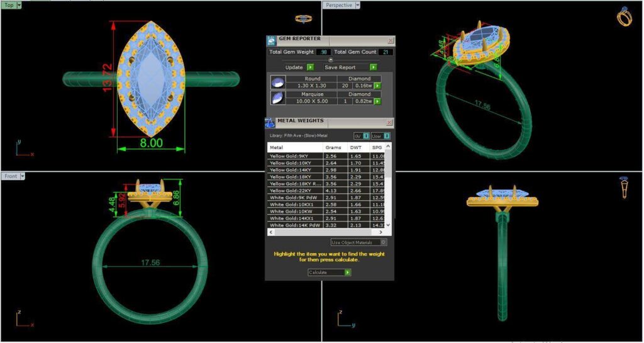Collapse Gem Reporter with round up-arrow

coord(331,60)
